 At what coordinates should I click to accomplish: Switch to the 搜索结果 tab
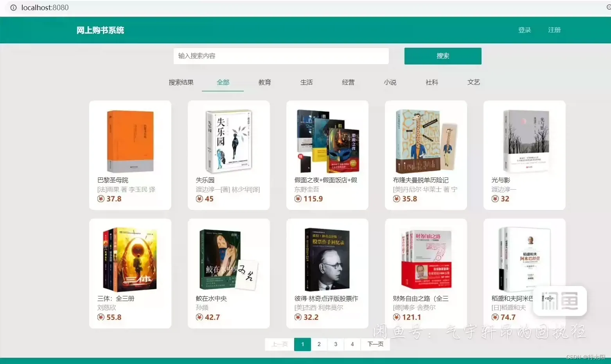point(181,82)
